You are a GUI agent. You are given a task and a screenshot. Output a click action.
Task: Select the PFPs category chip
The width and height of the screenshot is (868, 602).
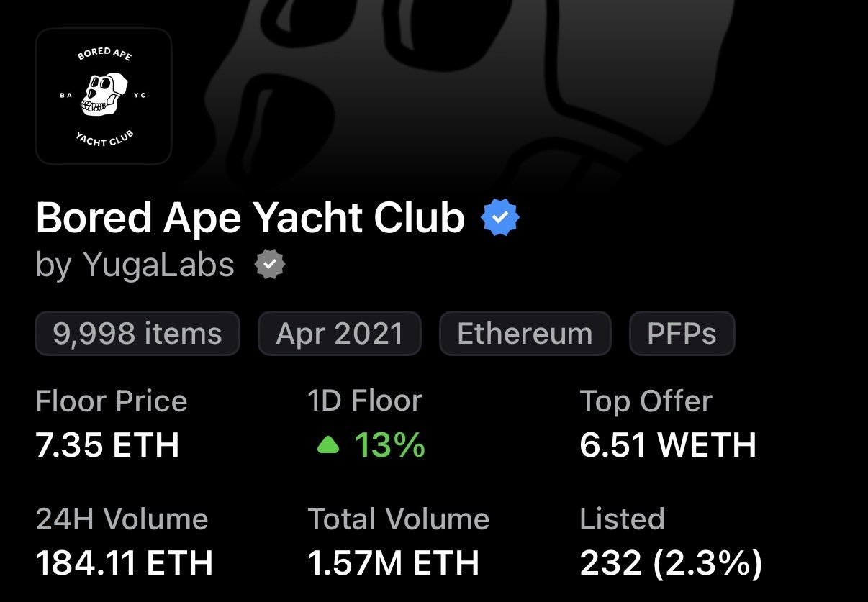682,334
